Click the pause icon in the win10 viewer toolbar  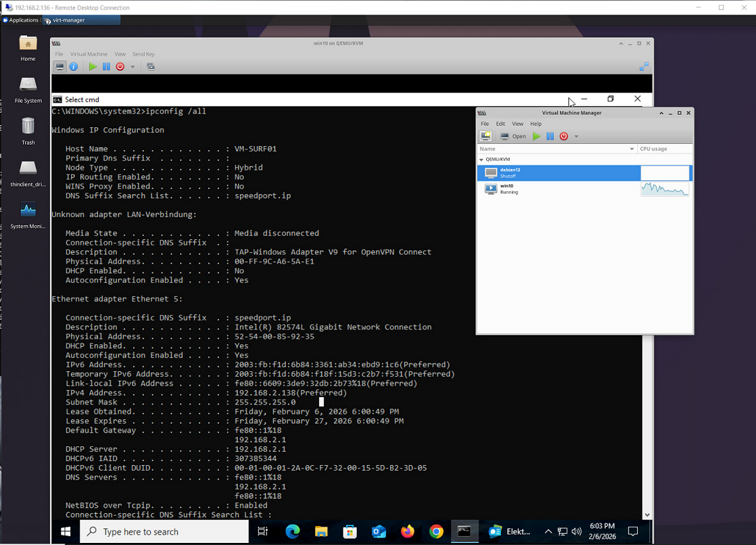pos(106,67)
